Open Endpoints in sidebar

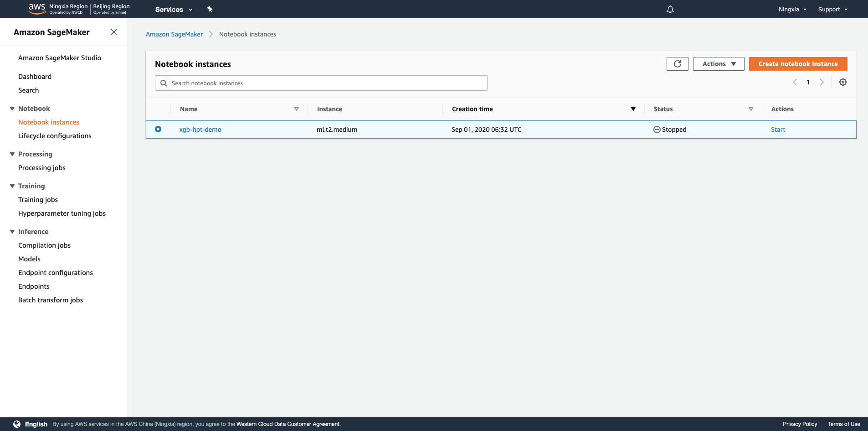click(x=34, y=286)
